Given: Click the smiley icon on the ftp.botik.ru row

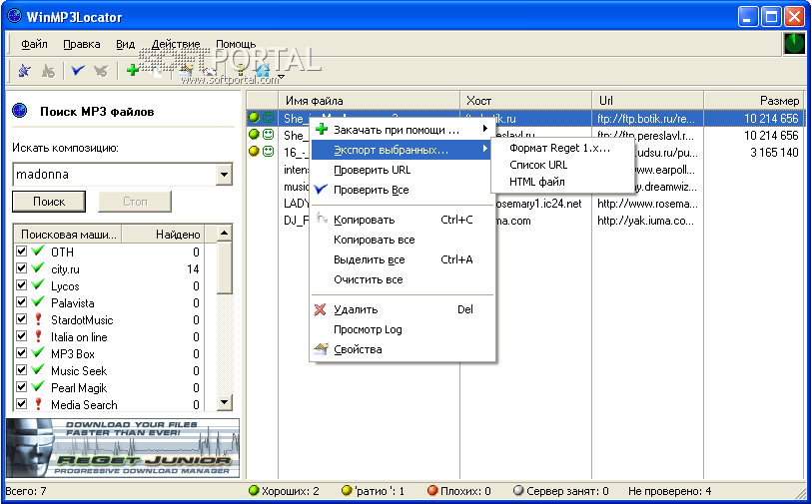Looking at the screenshot, I should (268, 118).
